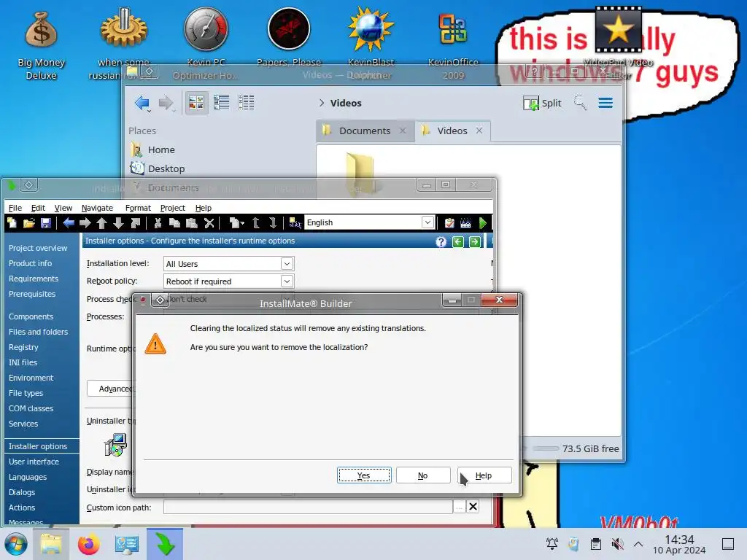
Task: Open the English language dropdown
Action: coord(427,222)
